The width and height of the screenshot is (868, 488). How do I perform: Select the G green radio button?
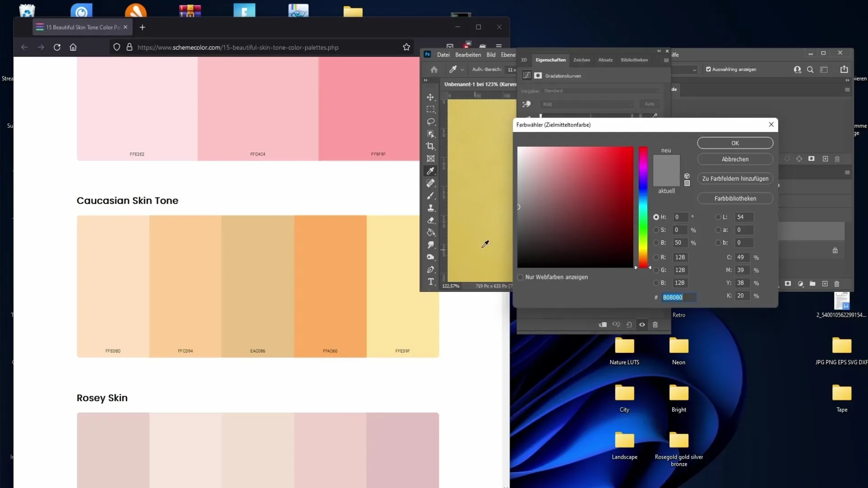pos(656,270)
